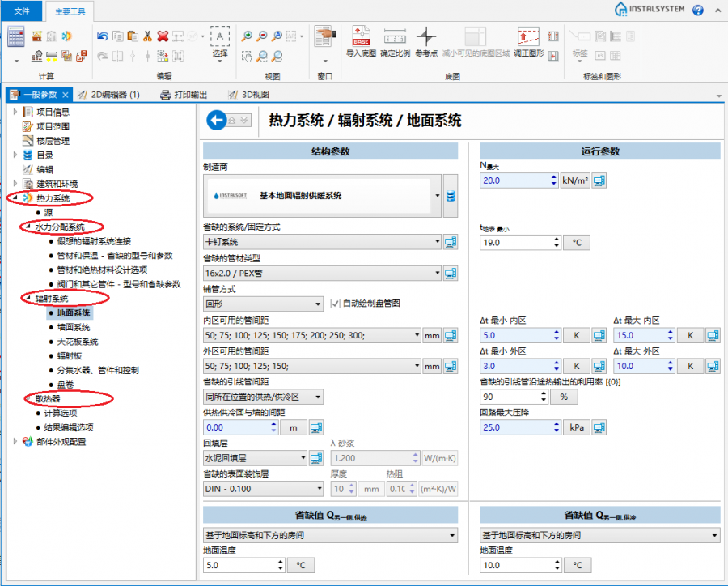
Task: Click the 调正图形 straighten drawing icon
Action: tap(527, 41)
